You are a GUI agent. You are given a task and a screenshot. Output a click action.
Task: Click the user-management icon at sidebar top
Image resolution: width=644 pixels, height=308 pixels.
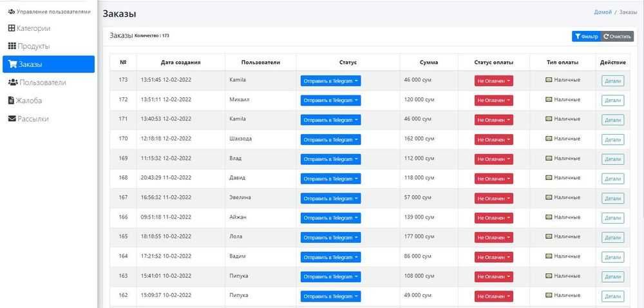click(x=12, y=12)
